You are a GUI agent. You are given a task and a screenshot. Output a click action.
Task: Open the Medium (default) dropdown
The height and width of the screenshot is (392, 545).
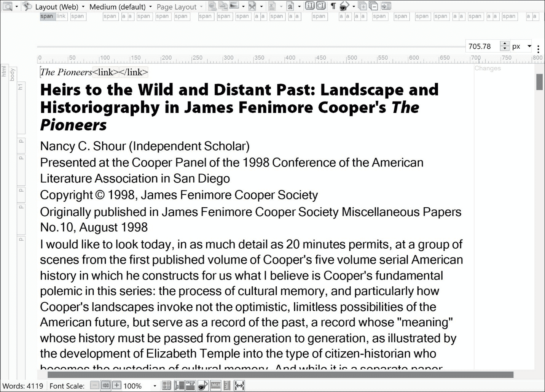tap(118, 6)
